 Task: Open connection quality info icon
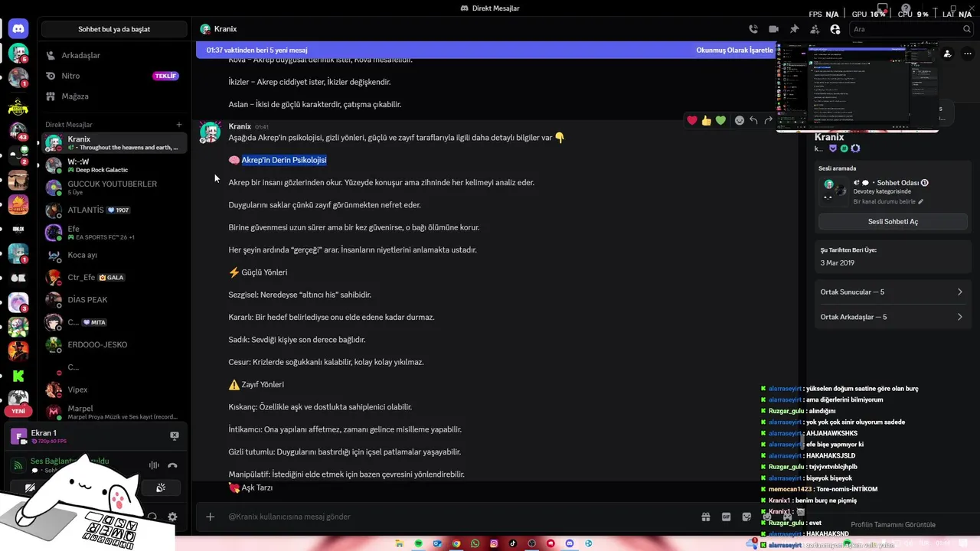18,465
